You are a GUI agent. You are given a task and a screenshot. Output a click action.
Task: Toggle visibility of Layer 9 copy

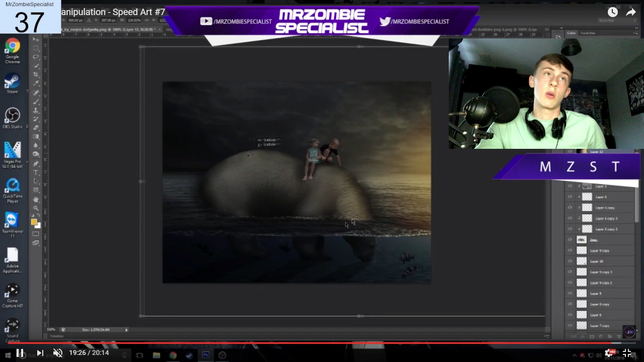pos(570,250)
